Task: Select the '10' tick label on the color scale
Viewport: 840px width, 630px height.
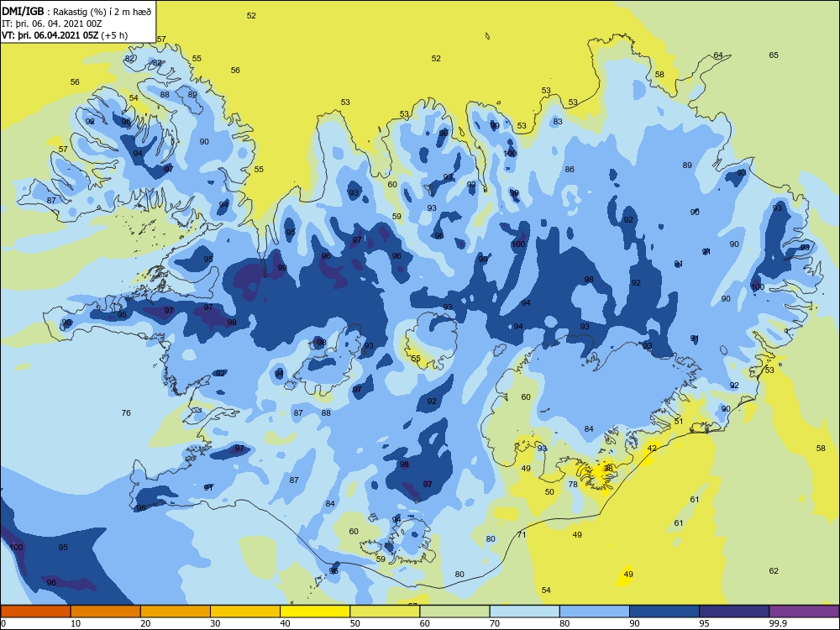Action: (x=76, y=623)
